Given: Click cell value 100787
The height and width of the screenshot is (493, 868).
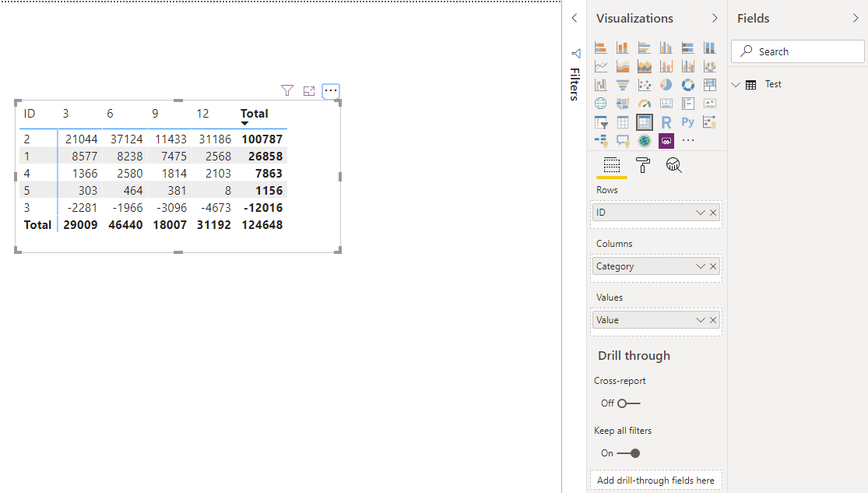Looking at the screenshot, I should pyautogui.click(x=262, y=139).
